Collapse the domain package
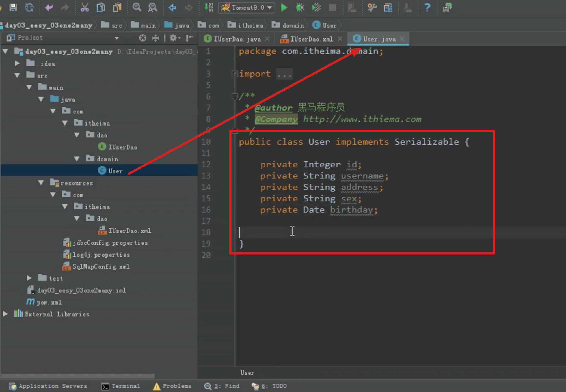 point(77,159)
